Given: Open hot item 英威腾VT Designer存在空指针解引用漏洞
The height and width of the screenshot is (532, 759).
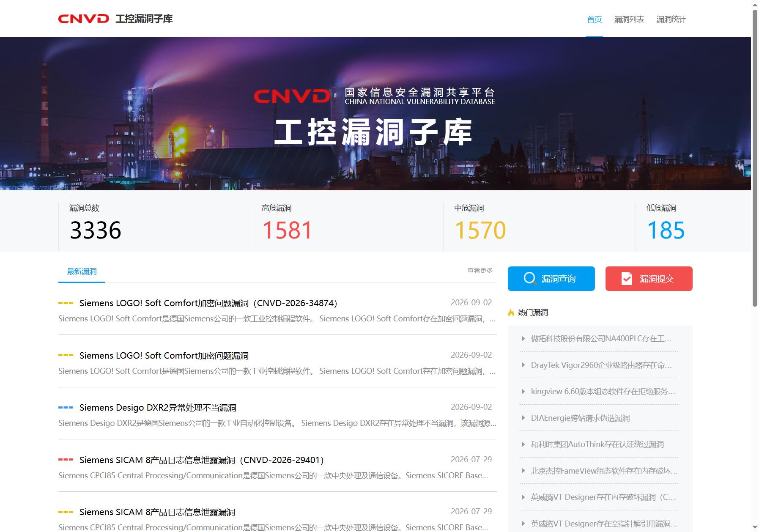Looking at the screenshot, I should click(604, 524).
